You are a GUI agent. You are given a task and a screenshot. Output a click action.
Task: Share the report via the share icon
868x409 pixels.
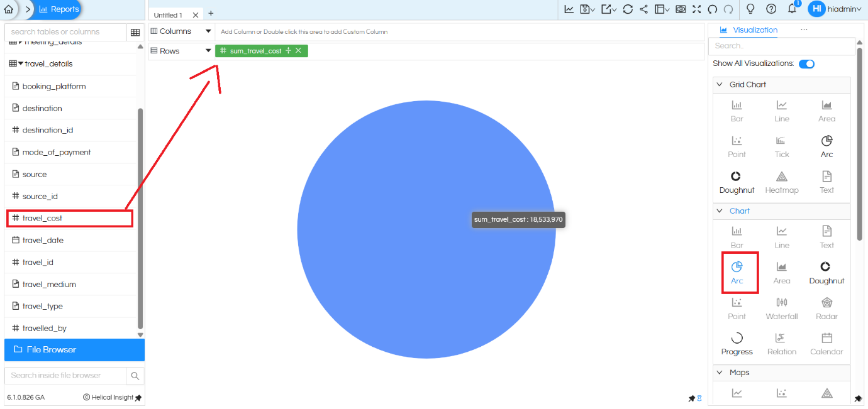[645, 9]
